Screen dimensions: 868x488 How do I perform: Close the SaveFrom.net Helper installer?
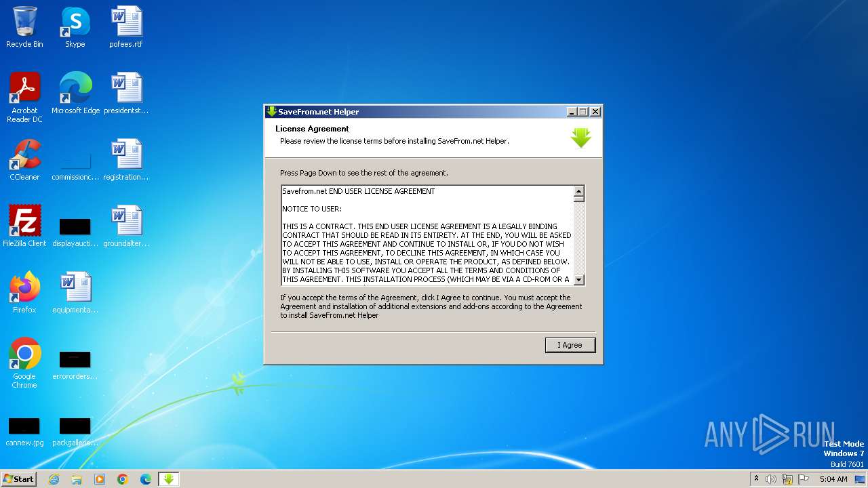[x=595, y=112]
